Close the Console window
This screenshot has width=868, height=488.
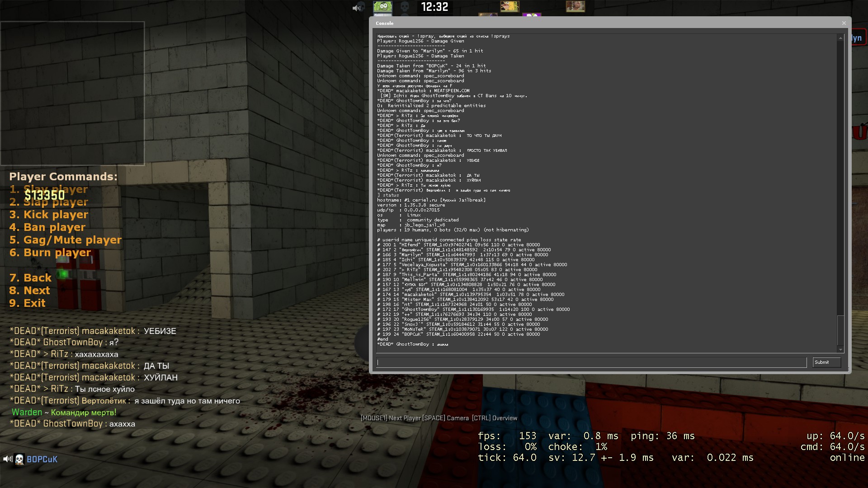pos(844,23)
